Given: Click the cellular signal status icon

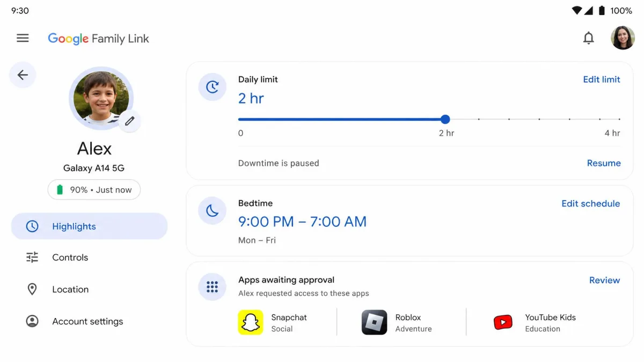Looking at the screenshot, I should [x=589, y=11].
